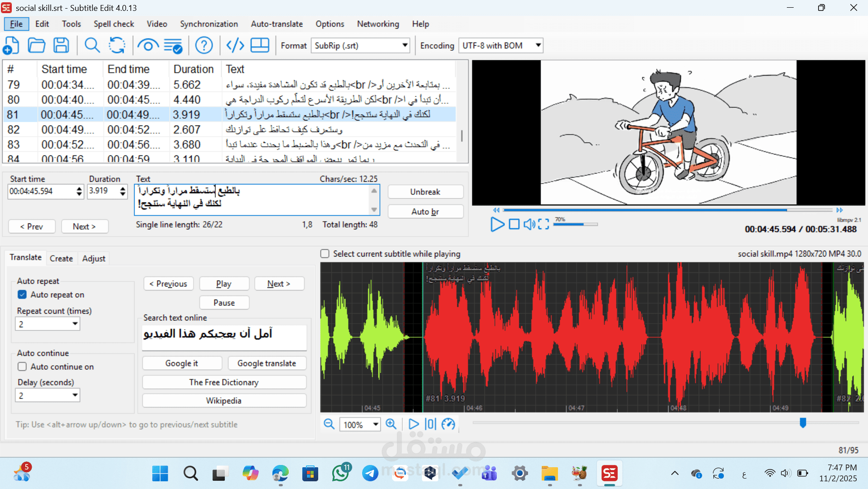Mute the video speaker icon

point(529,224)
